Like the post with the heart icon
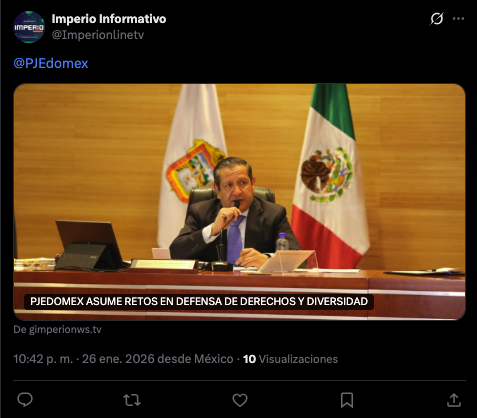This screenshot has height=418, width=477. coord(240,400)
